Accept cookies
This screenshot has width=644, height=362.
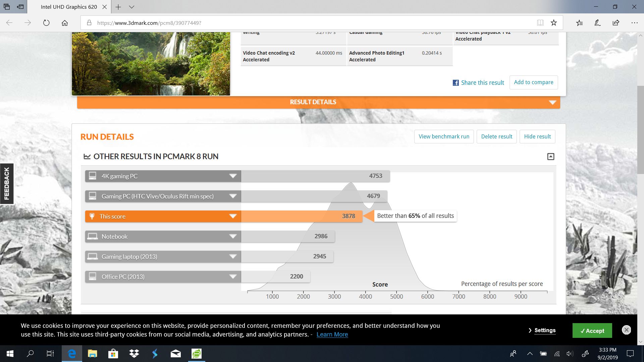tap(592, 331)
